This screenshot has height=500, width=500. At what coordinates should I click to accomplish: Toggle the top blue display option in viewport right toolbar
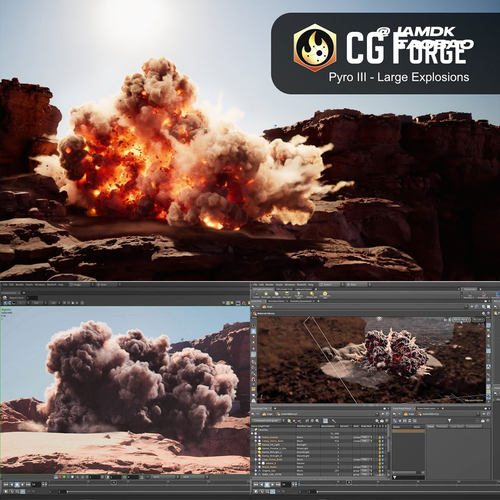click(488, 325)
